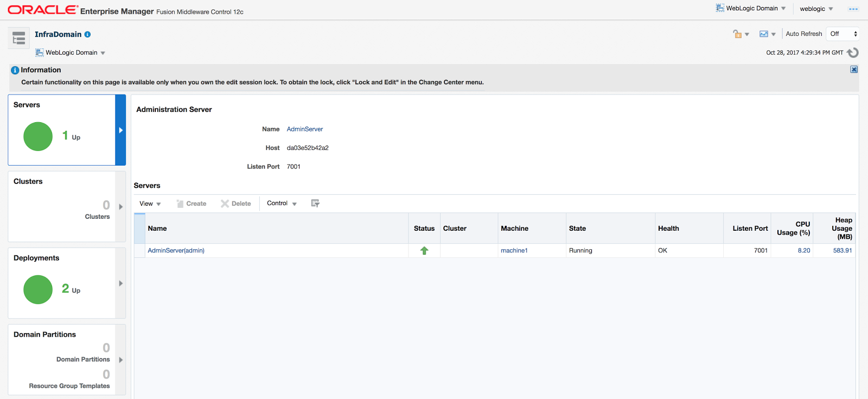
Task: Open the target navigation tree icon
Action: tap(19, 38)
